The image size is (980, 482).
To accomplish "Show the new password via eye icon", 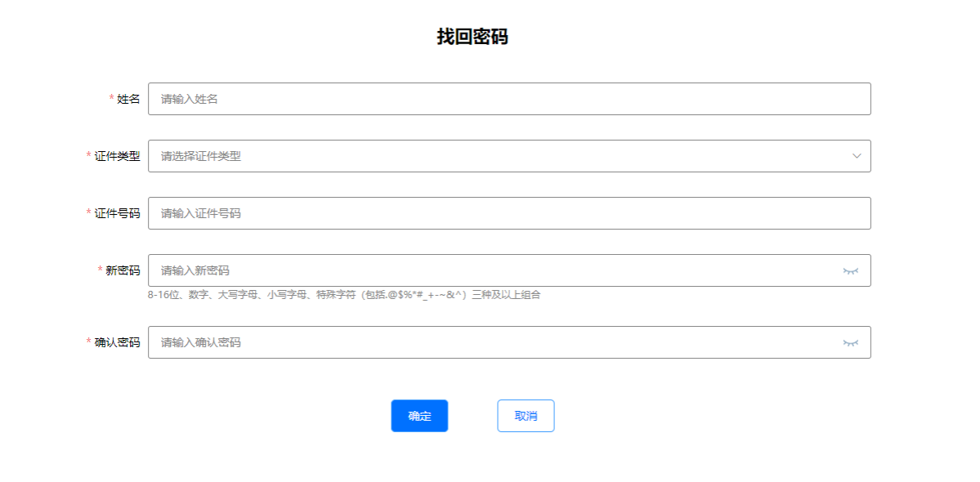I will [851, 270].
